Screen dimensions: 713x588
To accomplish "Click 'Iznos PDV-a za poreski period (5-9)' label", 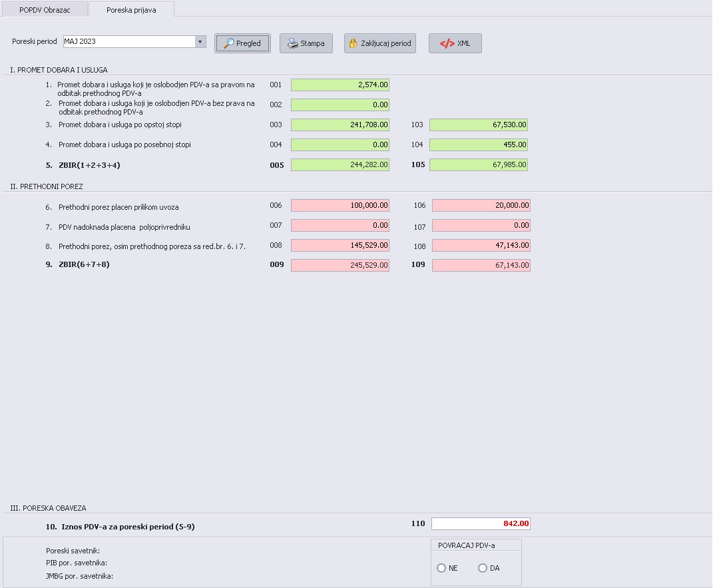I will coord(128,527).
